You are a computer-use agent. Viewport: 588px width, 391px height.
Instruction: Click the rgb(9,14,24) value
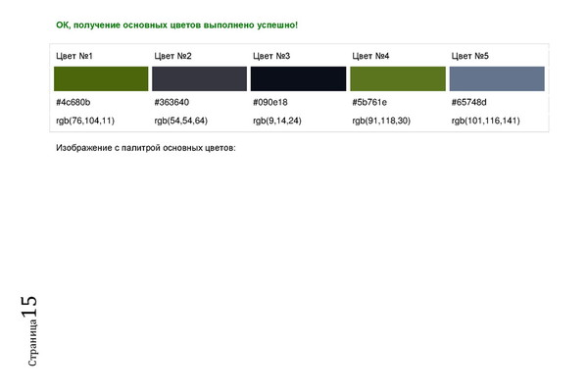pos(277,121)
